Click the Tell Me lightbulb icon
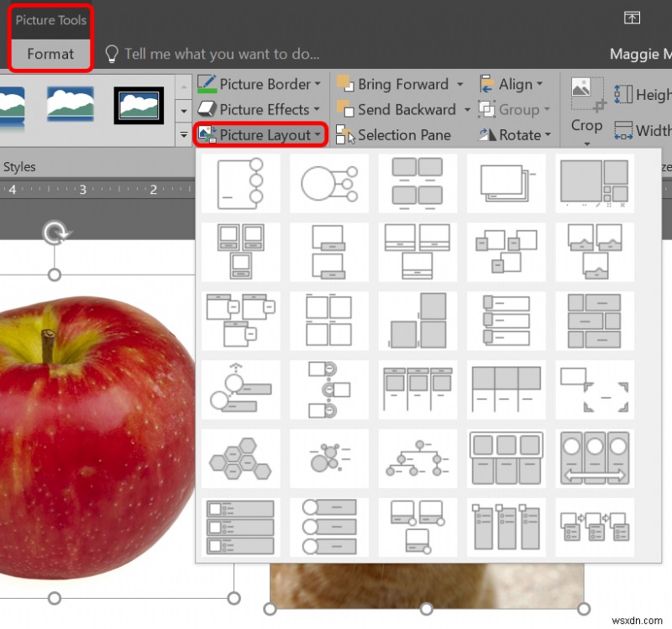Viewport: 672px width, 629px height. [x=112, y=54]
